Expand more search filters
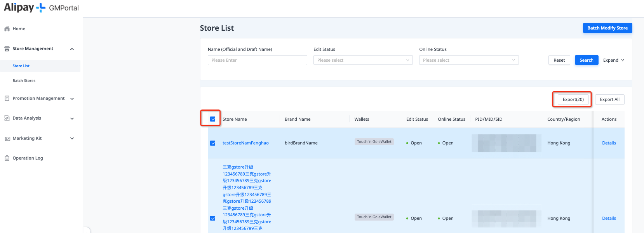The image size is (644, 233). click(x=613, y=60)
